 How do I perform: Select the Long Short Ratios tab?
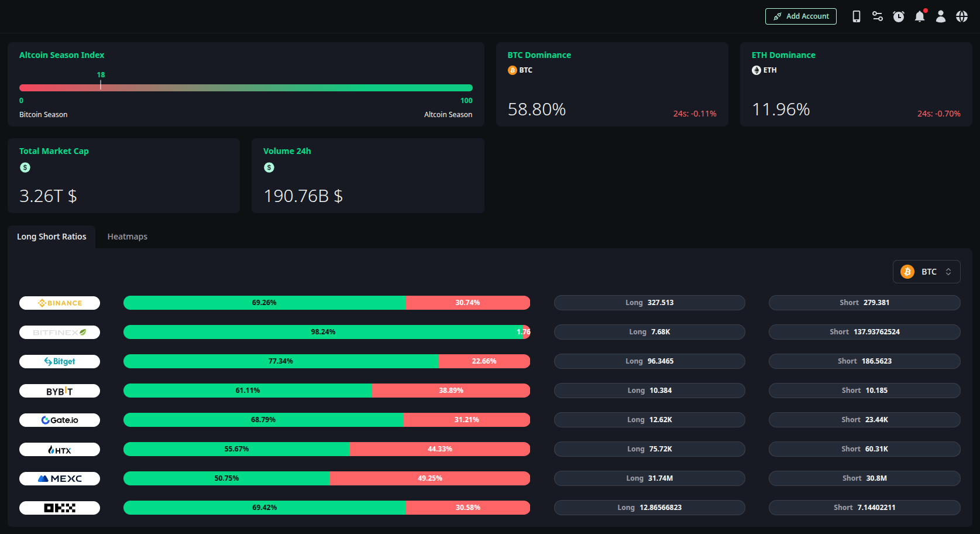click(x=51, y=237)
